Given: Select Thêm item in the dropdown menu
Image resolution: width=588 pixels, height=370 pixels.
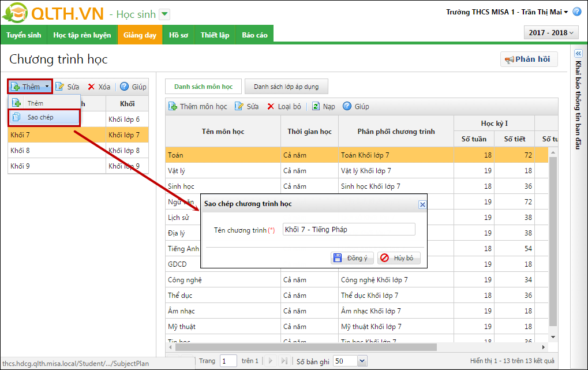Looking at the screenshot, I should click(35, 103).
